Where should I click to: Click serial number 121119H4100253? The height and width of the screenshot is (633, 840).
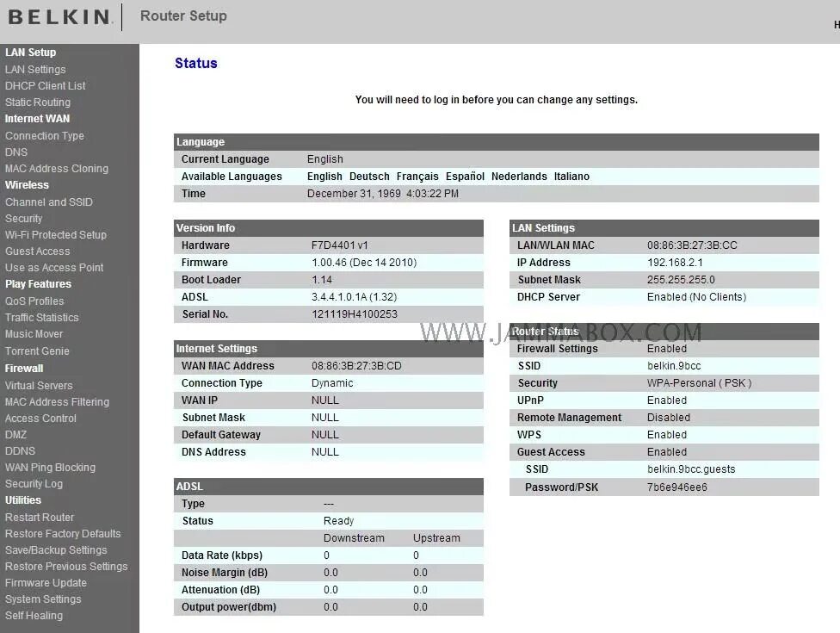[x=354, y=314]
